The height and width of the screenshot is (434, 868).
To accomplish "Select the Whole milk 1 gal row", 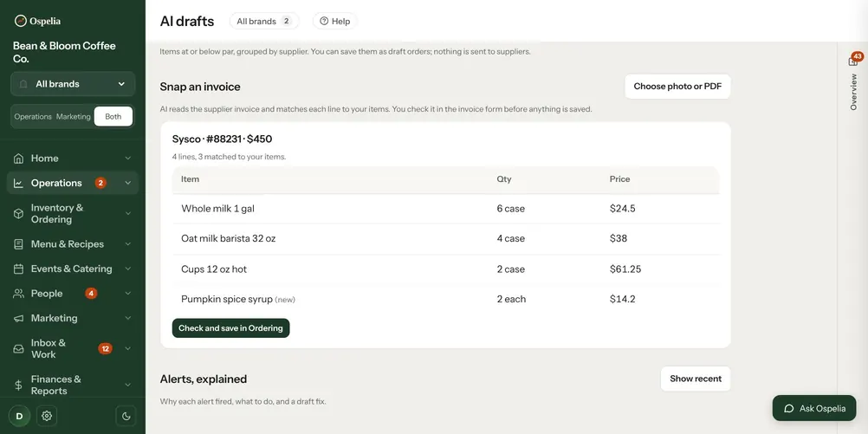I will [445, 209].
